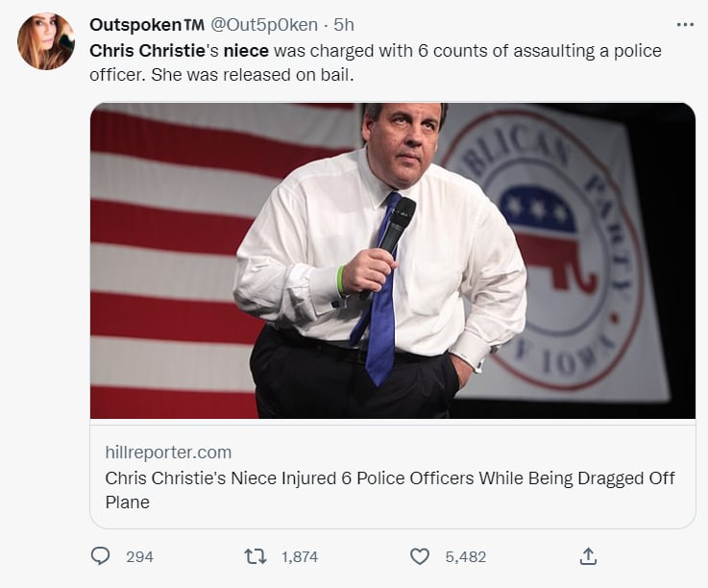The image size is (708, 588).
Task: Visit the @Out5p0ken handle profile
Action: [264, 25]
